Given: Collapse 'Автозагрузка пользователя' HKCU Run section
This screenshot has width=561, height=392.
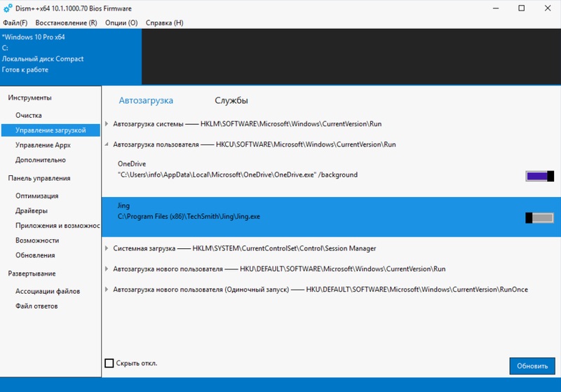Looking at the screenshot, I should click(x=107, y=144).
